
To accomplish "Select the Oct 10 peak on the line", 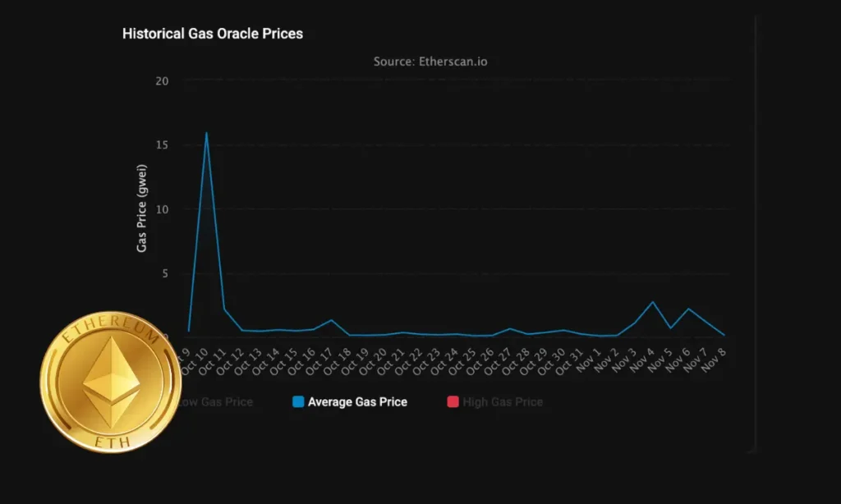I will [x=206, y=133].
